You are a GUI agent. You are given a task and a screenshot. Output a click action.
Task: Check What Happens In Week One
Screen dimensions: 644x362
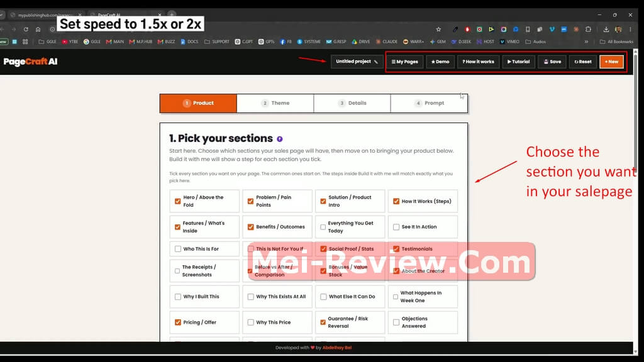click(x=396, y=297)
